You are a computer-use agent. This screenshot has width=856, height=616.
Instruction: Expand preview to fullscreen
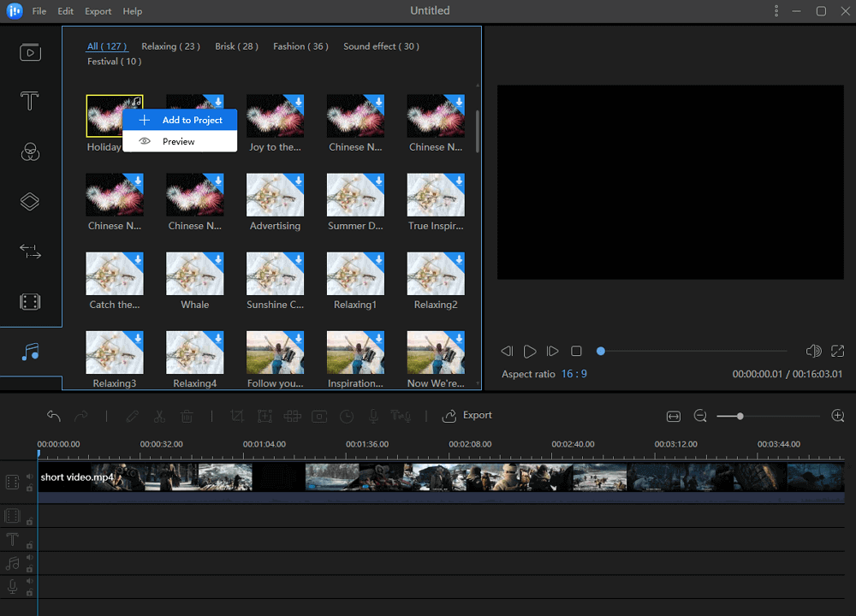pyautogui.click(x=837, y=351)
